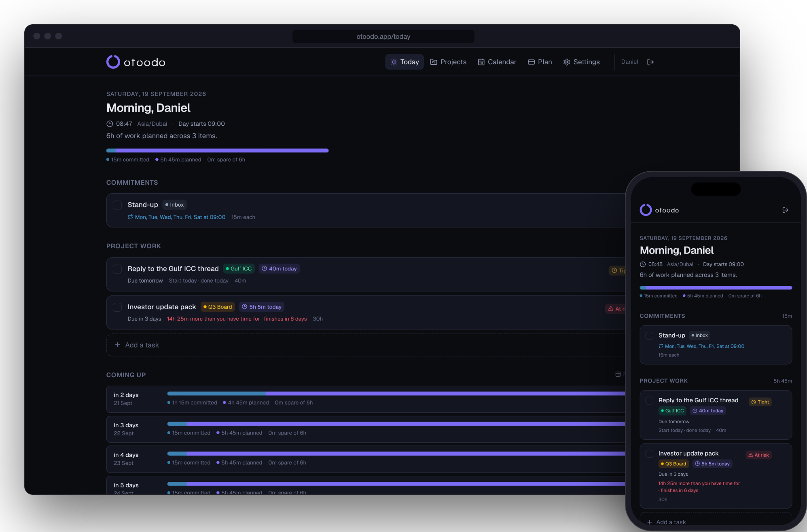The image size is (807, 532).
Task: Click the sun icon in Today tab
Action: click(x=394, y=62)
